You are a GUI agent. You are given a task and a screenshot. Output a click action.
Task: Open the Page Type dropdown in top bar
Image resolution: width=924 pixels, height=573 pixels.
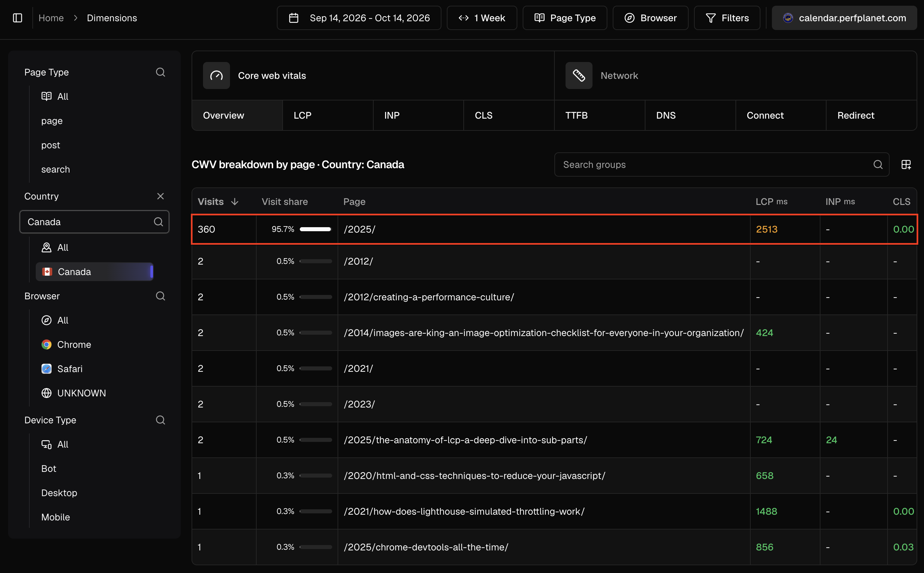pyautogui.click(x=565, y=18)
